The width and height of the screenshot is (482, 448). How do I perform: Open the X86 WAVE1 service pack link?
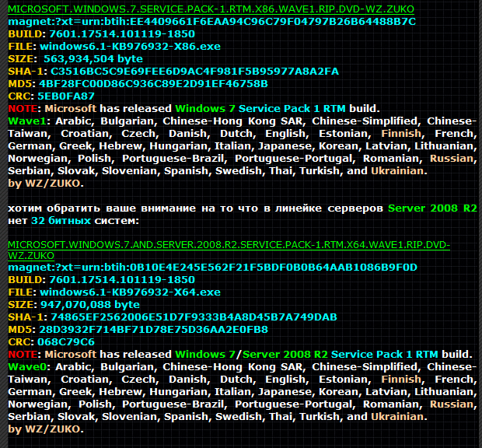pos(211,9)
